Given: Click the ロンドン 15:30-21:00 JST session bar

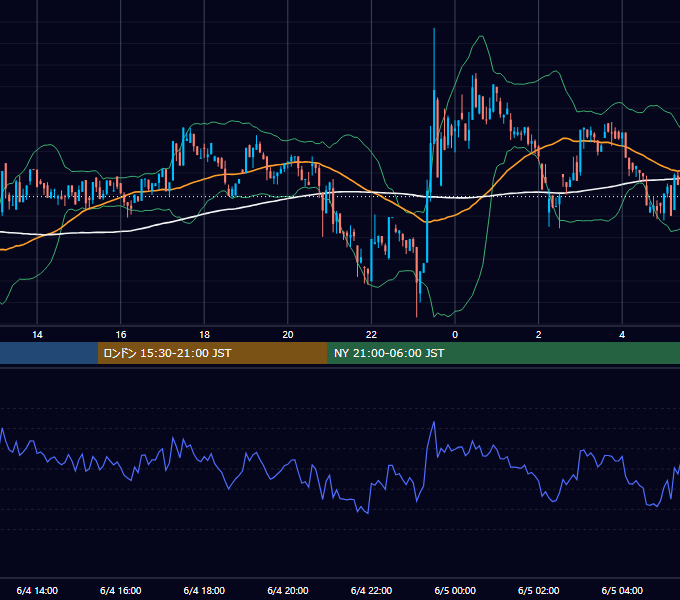Looking at the screenshot, I should tap(212, 353).
